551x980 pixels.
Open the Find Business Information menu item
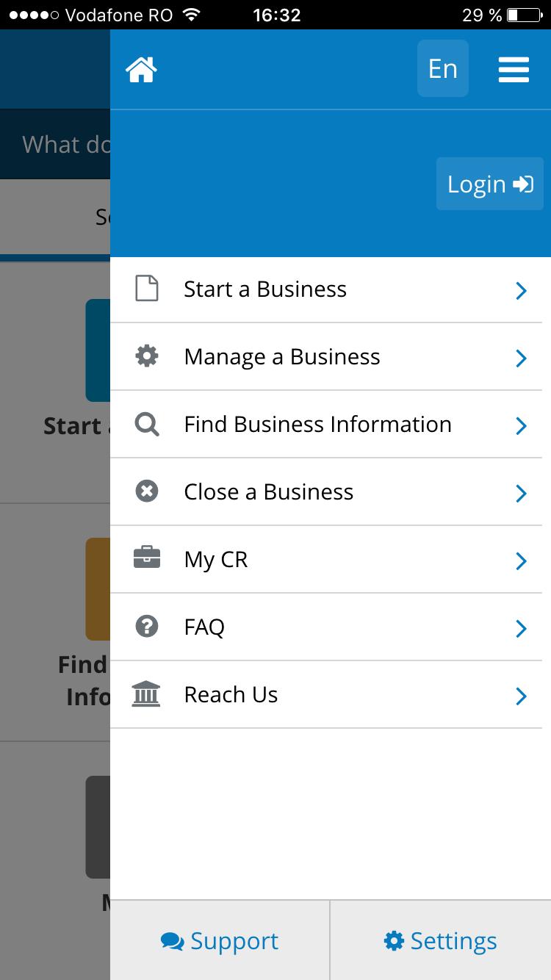317,425
